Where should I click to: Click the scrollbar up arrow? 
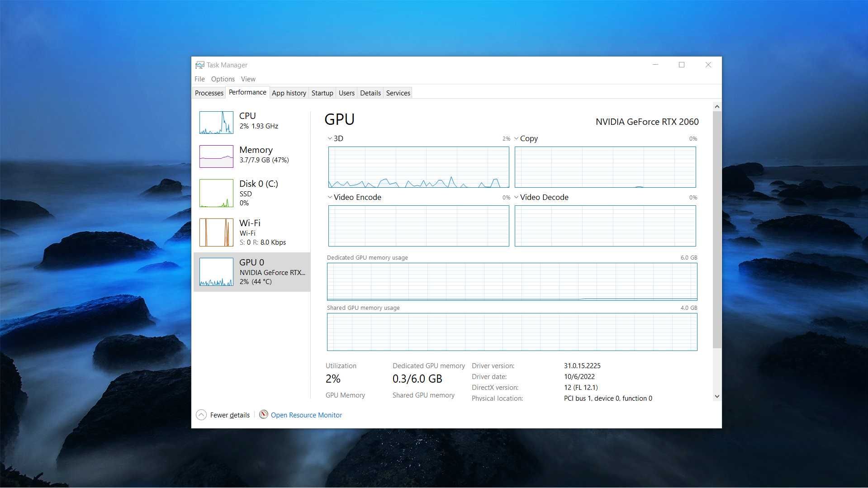pyautogui.click(x=717, y=107)
